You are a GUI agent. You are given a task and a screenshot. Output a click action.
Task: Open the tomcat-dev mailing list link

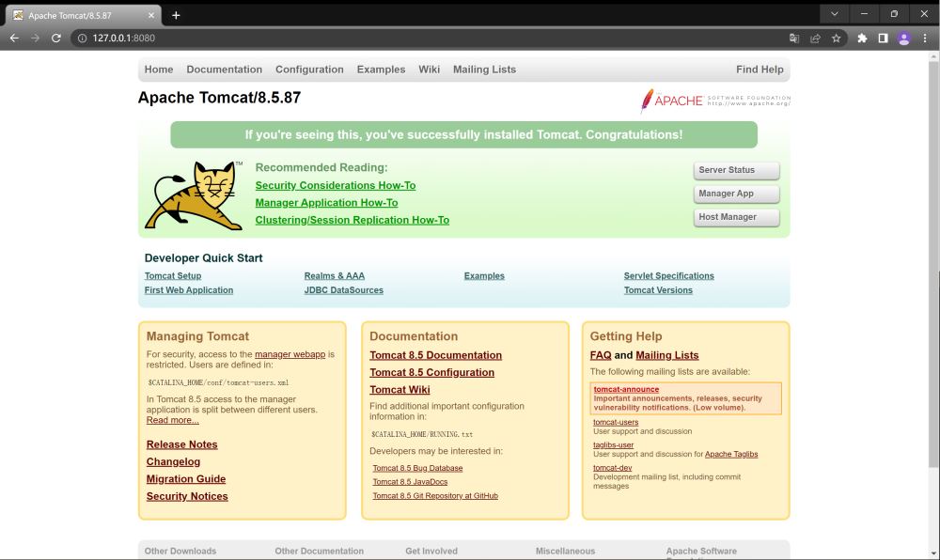pyautogui.click(x=612, y=468)
